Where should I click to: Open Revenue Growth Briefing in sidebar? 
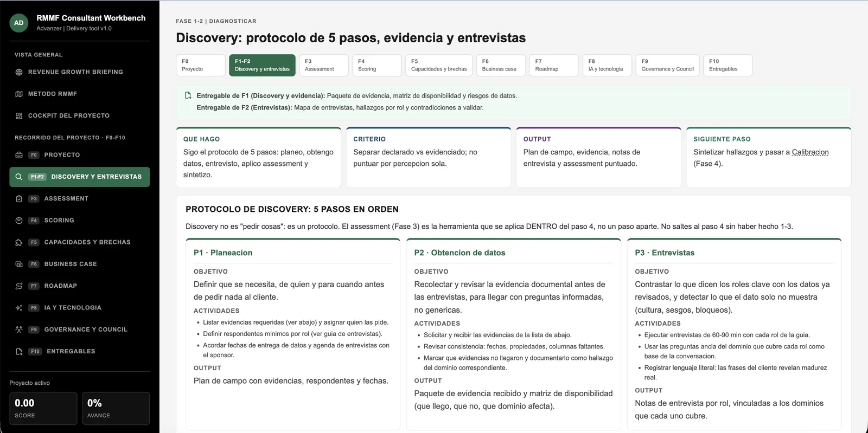point(80,72)
